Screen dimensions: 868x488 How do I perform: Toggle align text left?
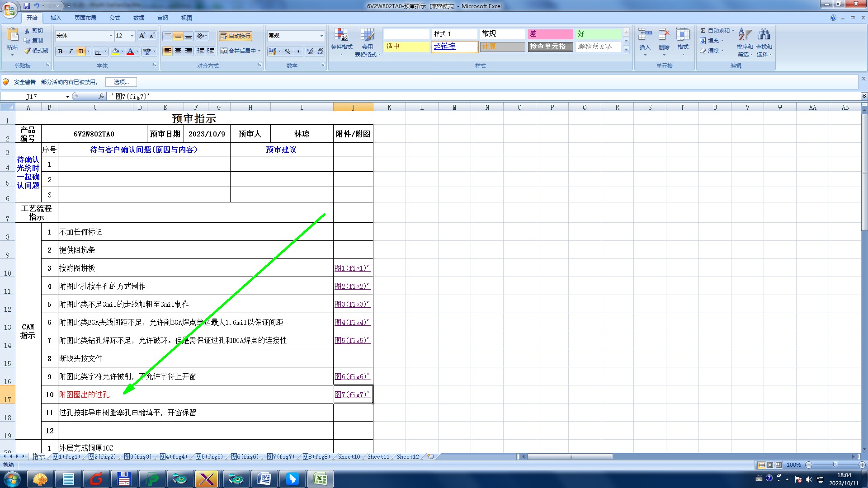[168, 51]
